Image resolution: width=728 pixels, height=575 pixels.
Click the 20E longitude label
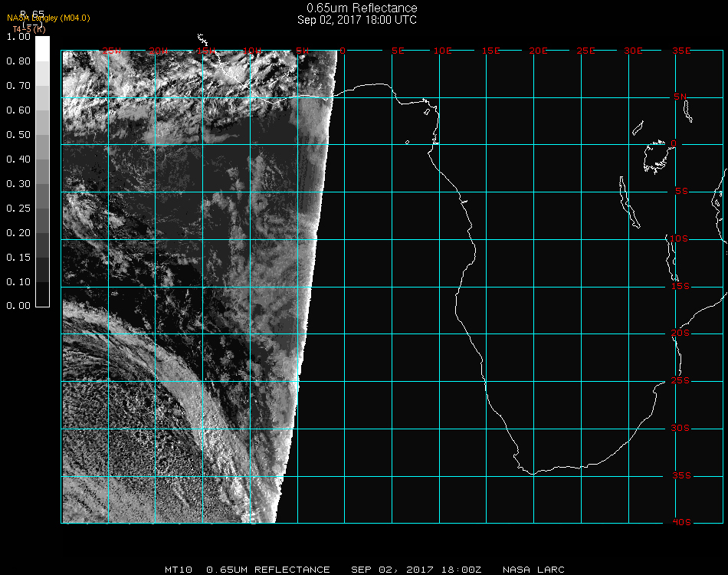[538, 51]
